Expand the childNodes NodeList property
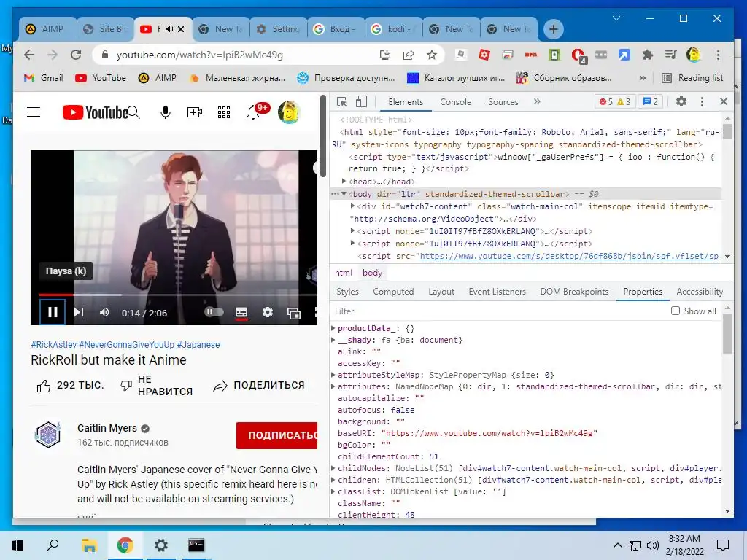This screenshot has width=747, height=560. (x=333, y=468)
